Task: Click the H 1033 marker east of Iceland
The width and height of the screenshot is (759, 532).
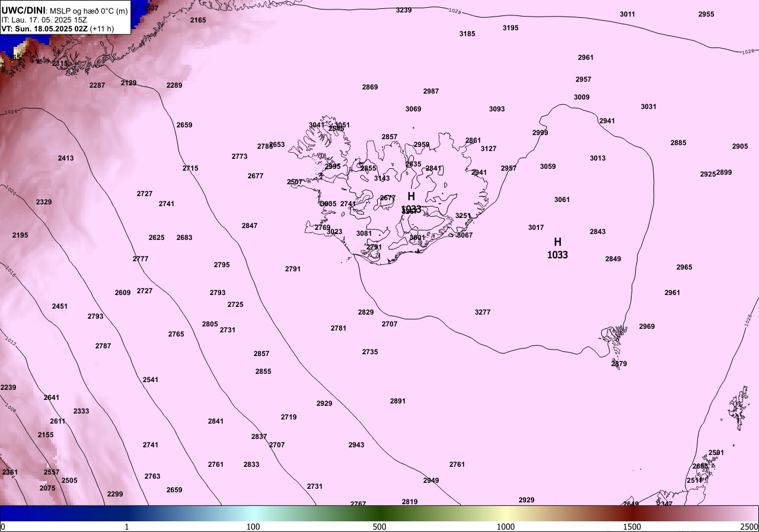Action: pos(557,248)
